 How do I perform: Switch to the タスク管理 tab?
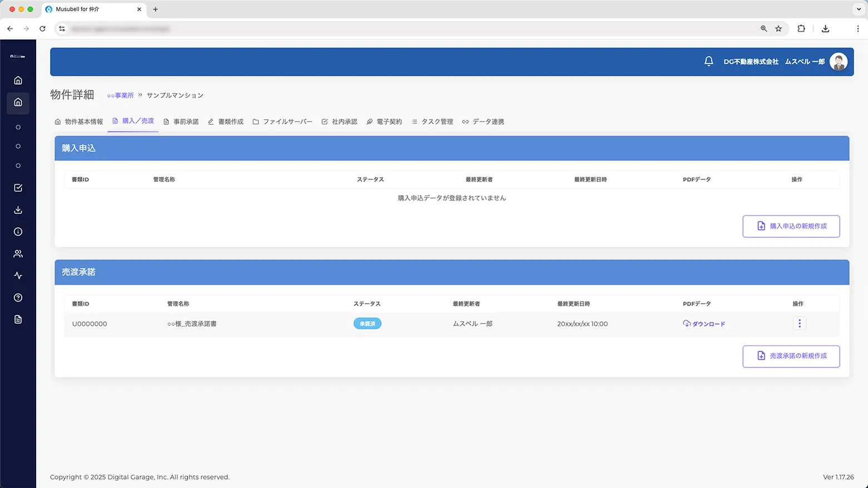pyautogui.click(x=432, y=121)
